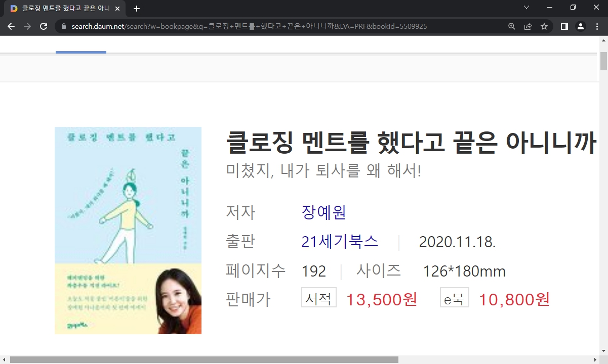Open the 10,800원 ebook price link
This screenshot has height=364, width=608.
514,299
